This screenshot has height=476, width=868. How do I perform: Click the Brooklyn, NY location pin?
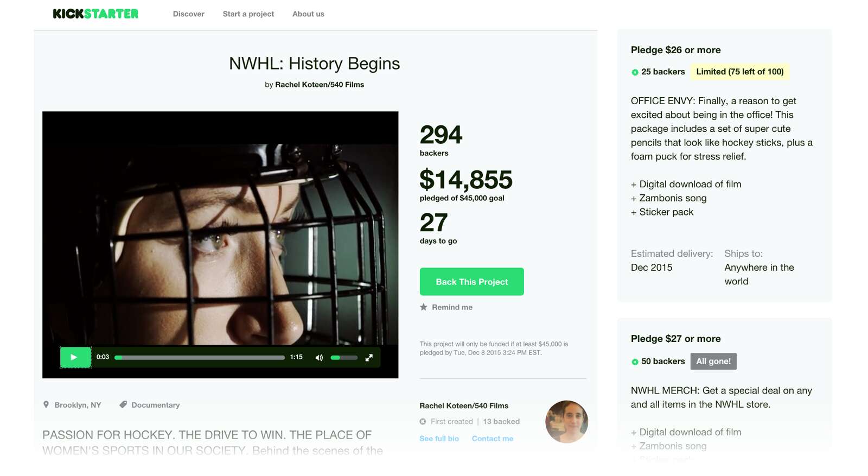coord(46,404)
